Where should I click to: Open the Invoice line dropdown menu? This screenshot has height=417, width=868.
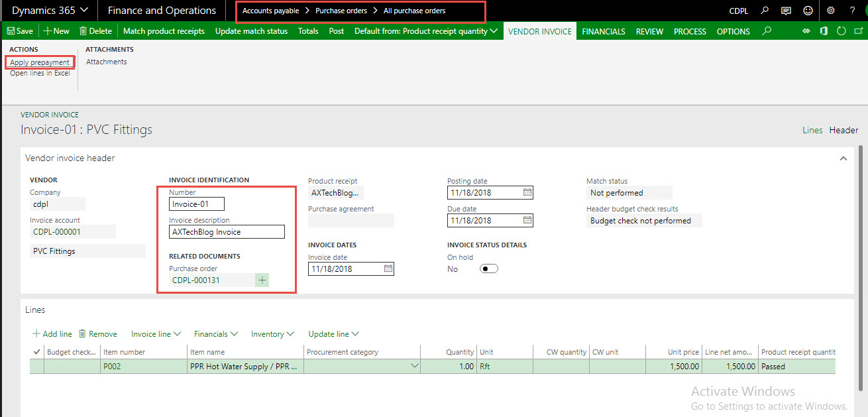[x=156, y=334]
